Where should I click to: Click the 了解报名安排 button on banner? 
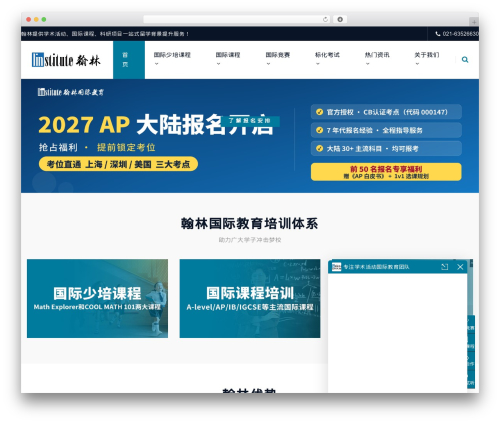(x=250, y=121)
